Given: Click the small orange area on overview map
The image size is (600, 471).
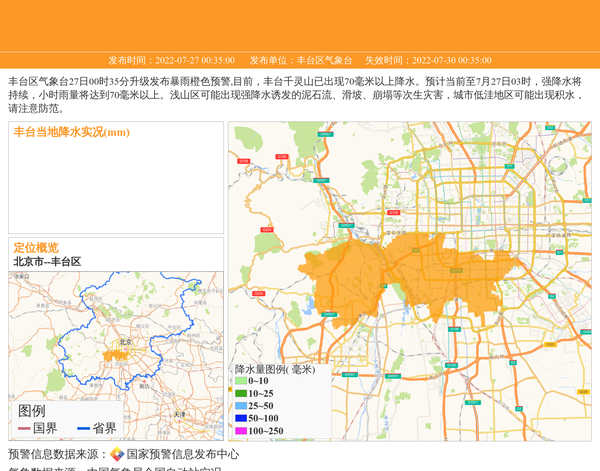Looking at the screenshot, I should (x=112, y=354).
